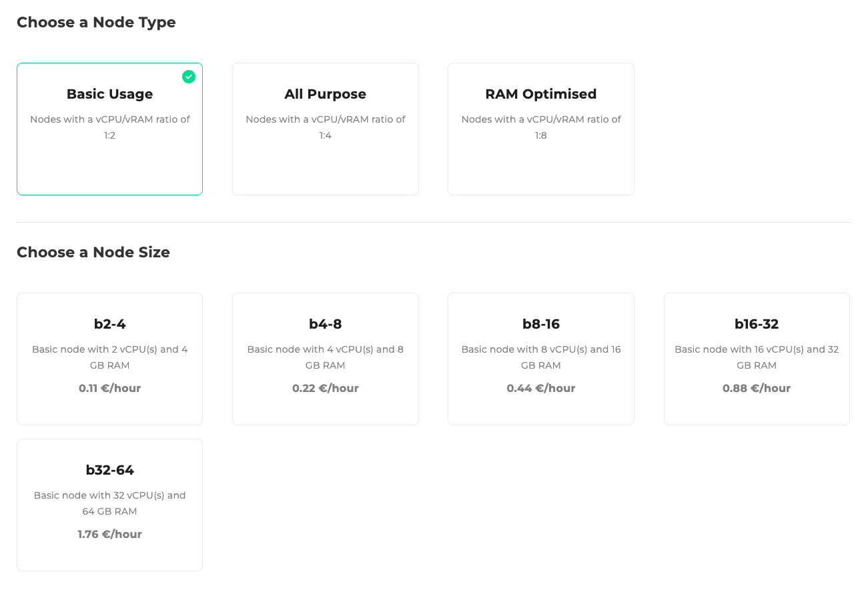Select the RAM Optimised node type

540,129
